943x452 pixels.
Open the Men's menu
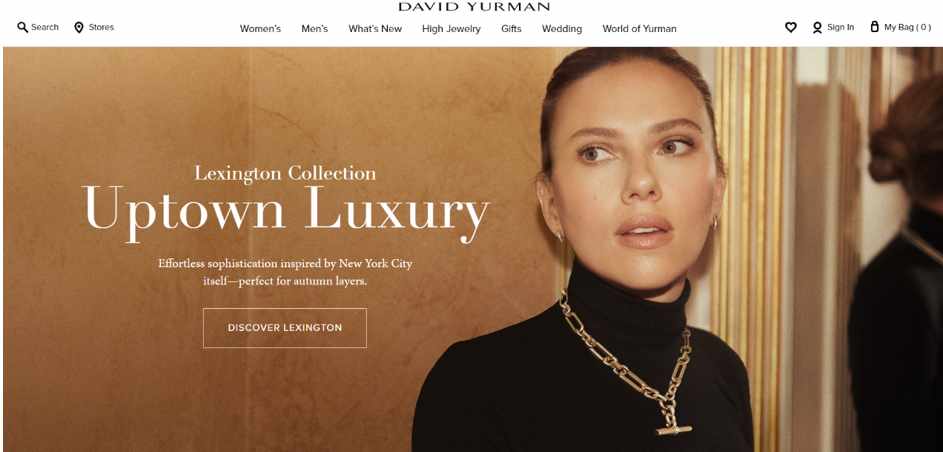[315, 28]
